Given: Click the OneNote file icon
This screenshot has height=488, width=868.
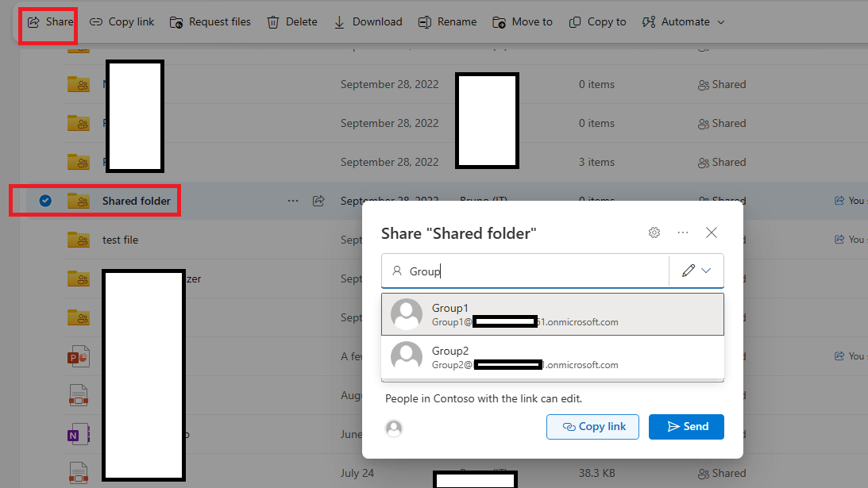Looking at the screenshot, I should tap(79, 435).
